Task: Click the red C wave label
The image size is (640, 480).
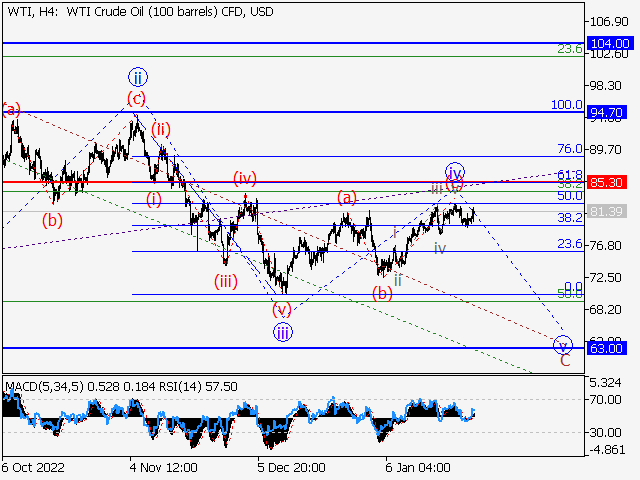Action: pos(565,361)
